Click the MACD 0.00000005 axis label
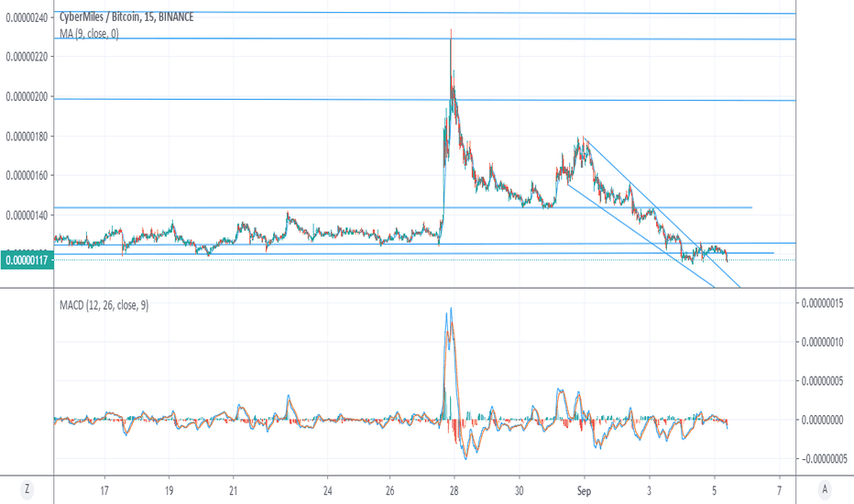The image size is (854, 504). pyautogui.click(x=823, y=381)
